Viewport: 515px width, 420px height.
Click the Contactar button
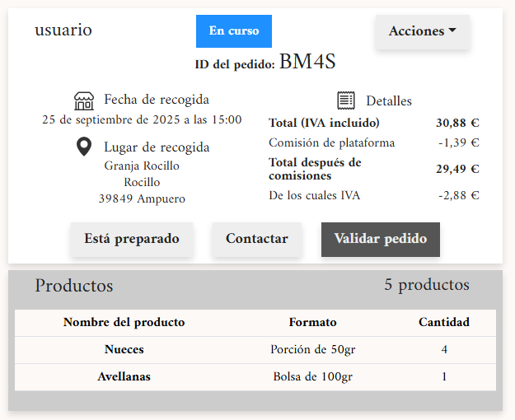(x=257, y=239)
